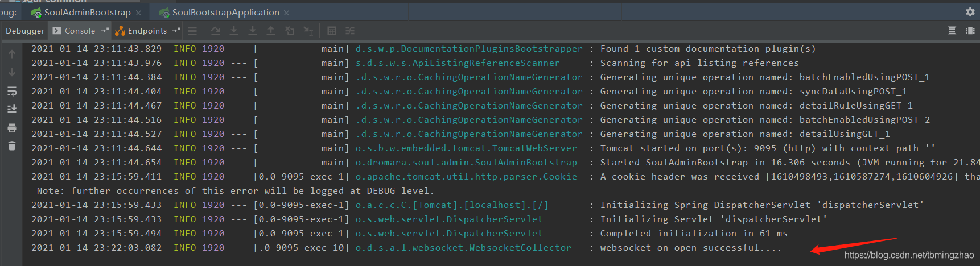Toggle soft-wrap for console output
The image size is (980, 266).
point(12,91)
